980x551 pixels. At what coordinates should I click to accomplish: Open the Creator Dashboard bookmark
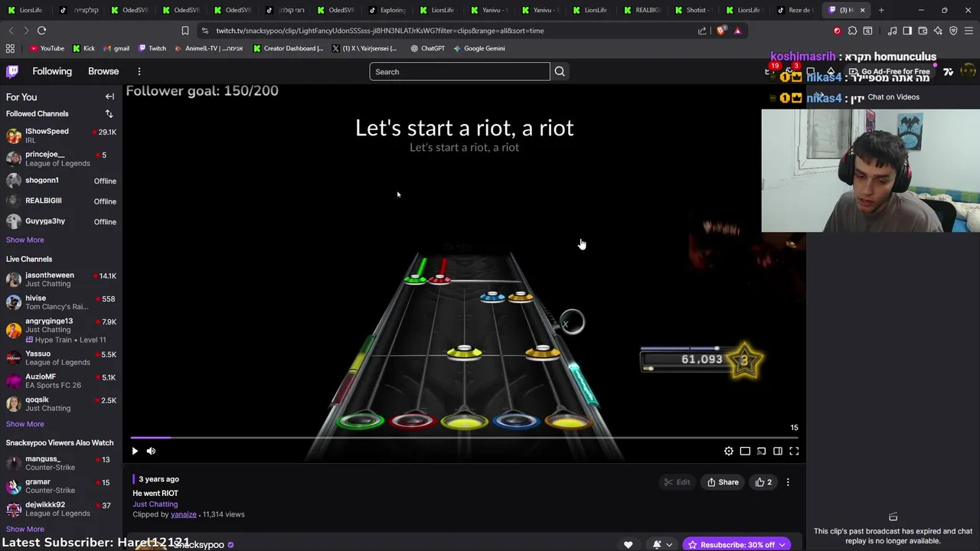[x=288, y=48]
